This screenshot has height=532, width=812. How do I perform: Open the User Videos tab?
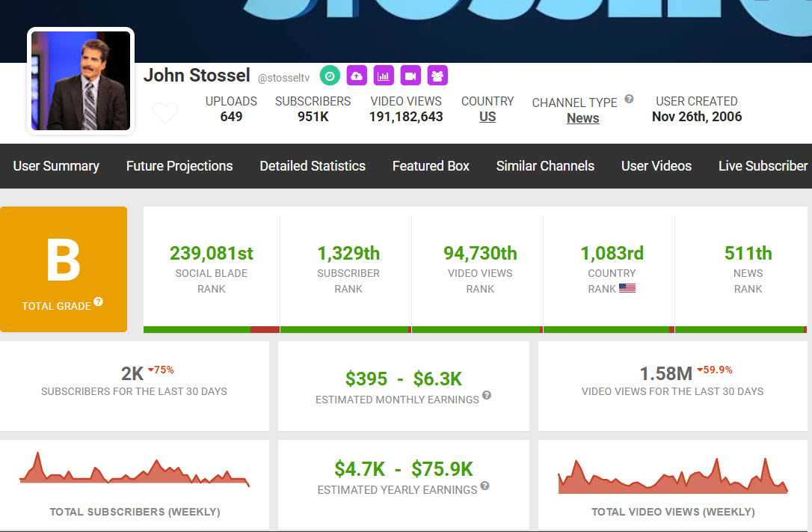pos(656,166)
